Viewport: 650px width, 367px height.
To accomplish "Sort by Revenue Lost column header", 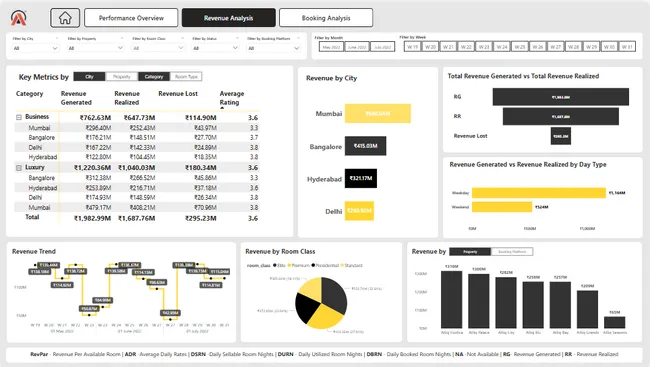I will point(178,94).
